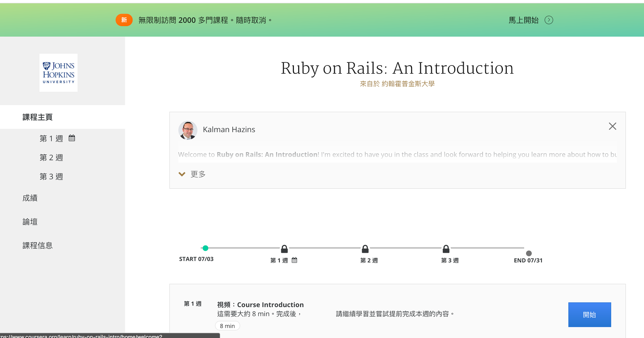Click the Ruby on Rails: An Introduction title
The height and width of the screenshot is (338, 644).
click(x=397, y=68)
